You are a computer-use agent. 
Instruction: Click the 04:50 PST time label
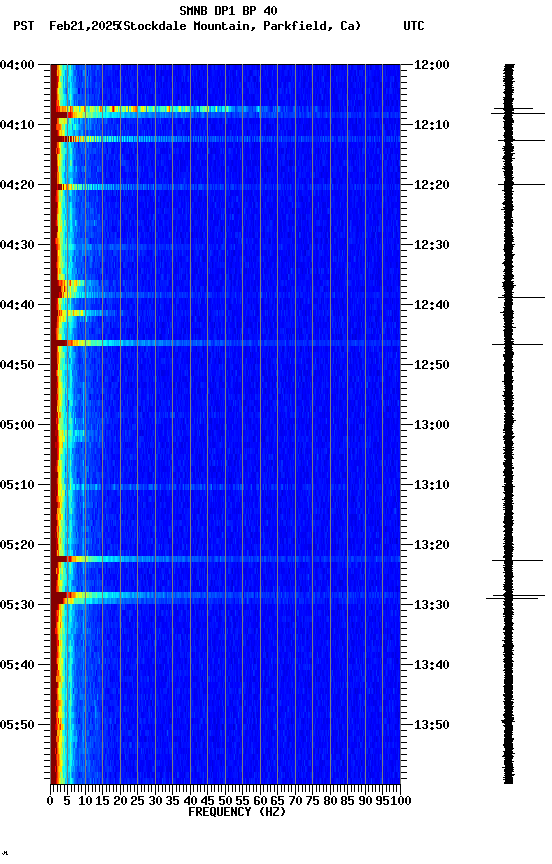[x=17, y=365]
